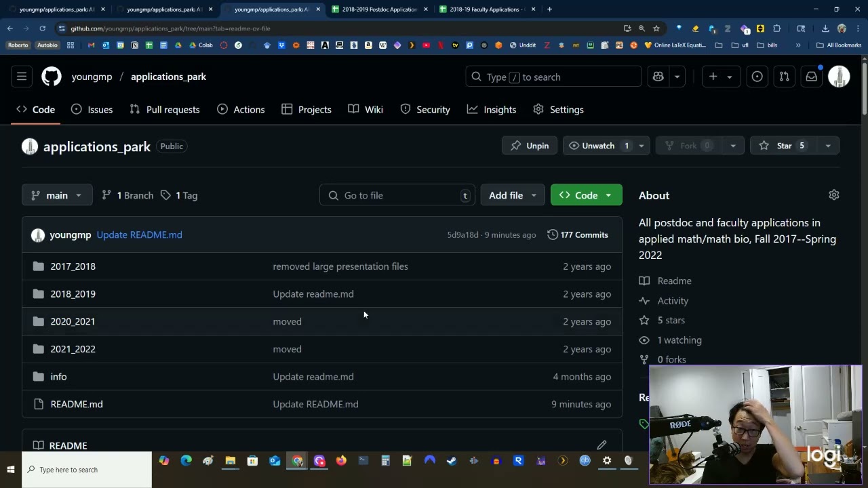Open the 2018_2019 folder
Screen dimensions: 868x488
[73, 294]
